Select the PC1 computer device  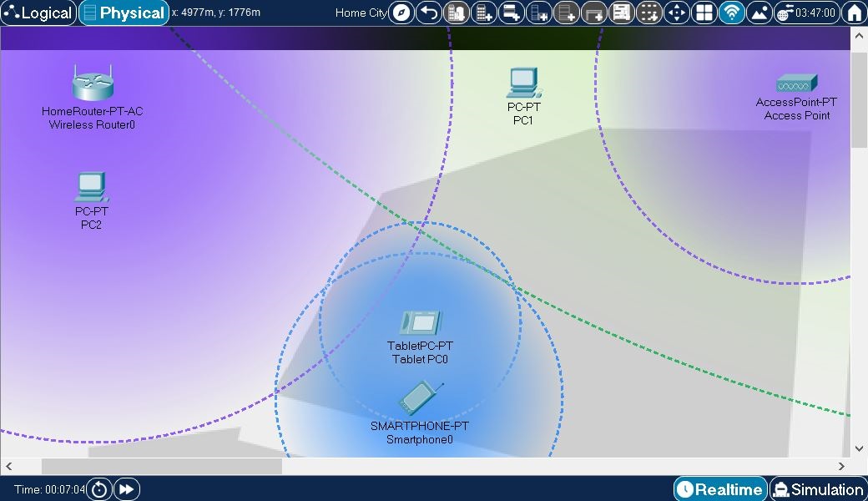pos(523,83)
